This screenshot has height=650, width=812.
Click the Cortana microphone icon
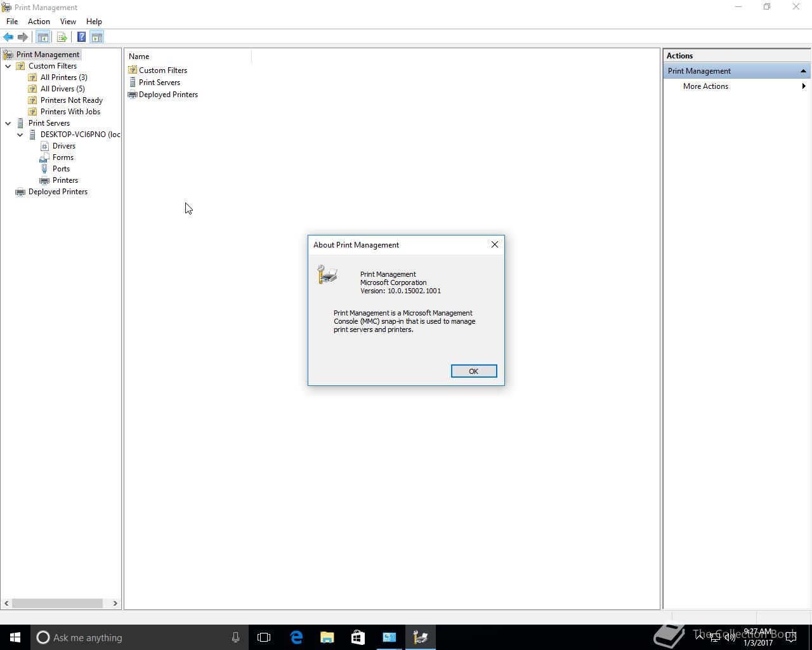tap(235, 637)
